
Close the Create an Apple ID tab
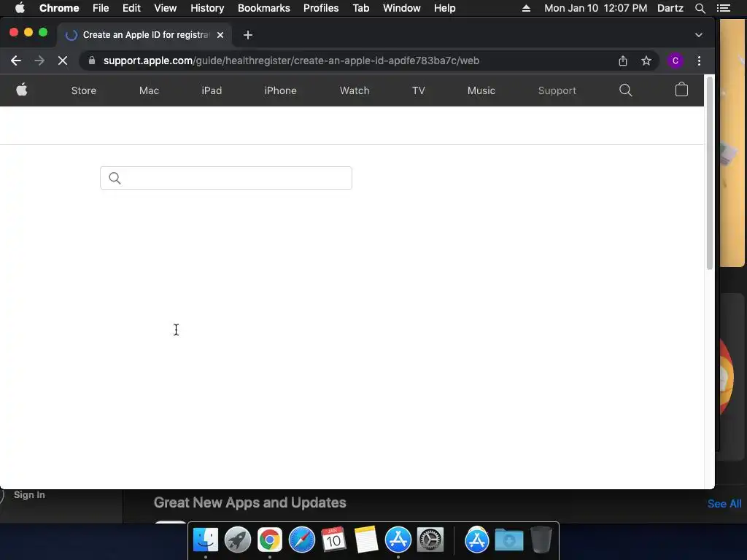pos(220,35)
